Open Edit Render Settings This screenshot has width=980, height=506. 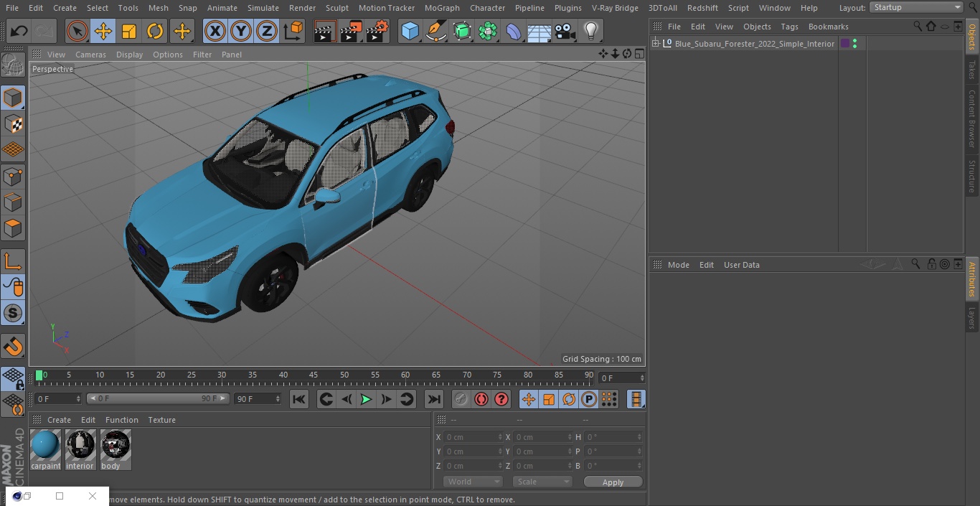pos(377,31)
